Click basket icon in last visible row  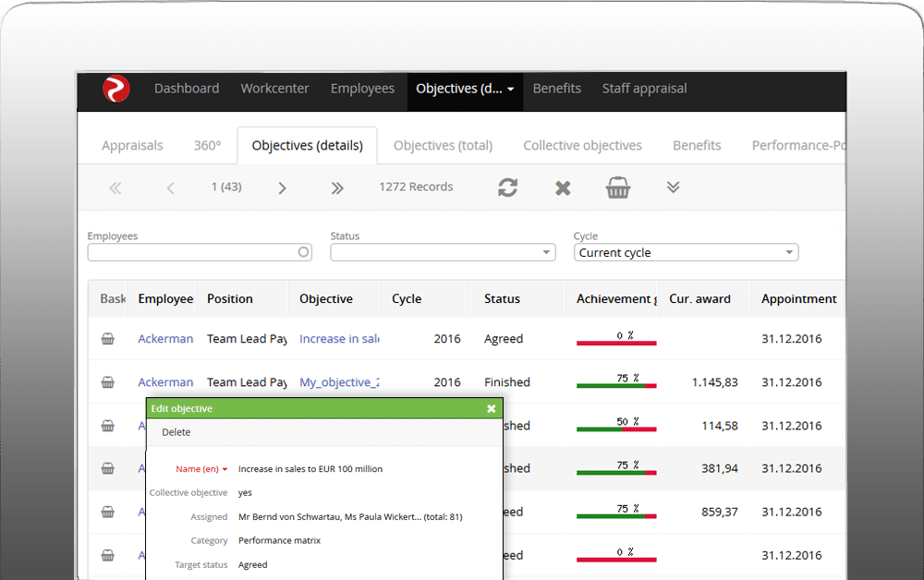(108, 555)
